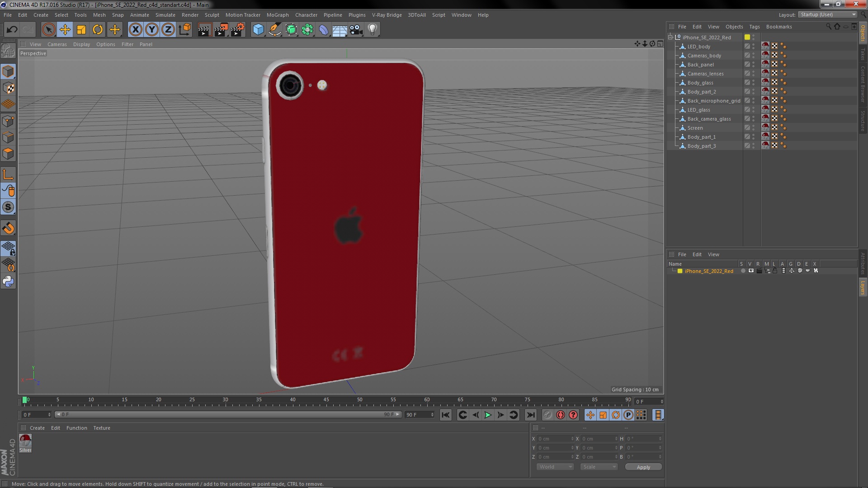Click the iPhone_SE_2022_Red layer color swatch

(x=680, y=271)
